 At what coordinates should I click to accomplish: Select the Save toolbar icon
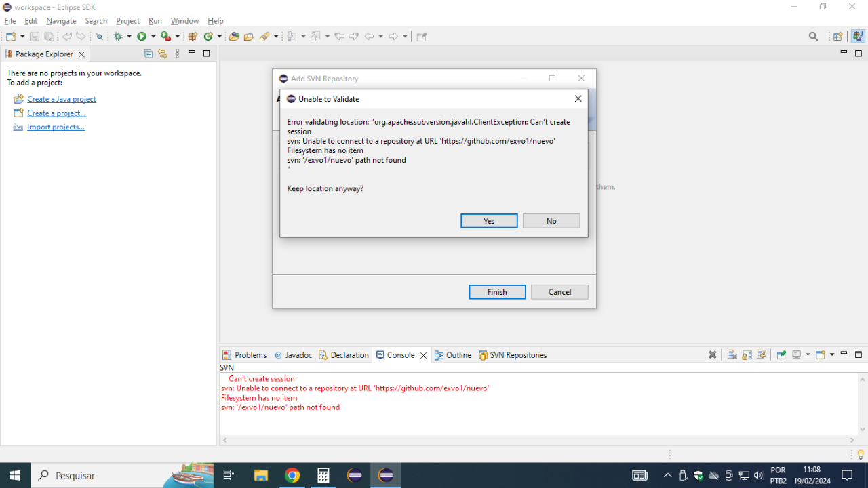pyautogui.click(x=35, y=36)
